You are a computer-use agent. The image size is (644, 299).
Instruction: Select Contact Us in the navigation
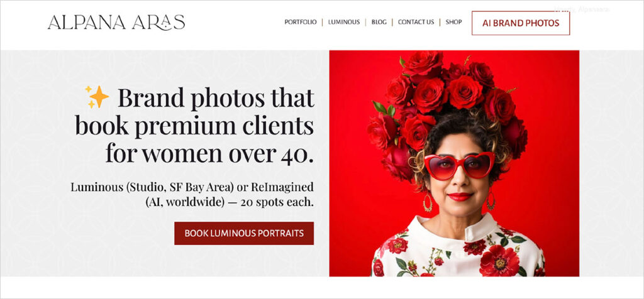coord(416,22)
